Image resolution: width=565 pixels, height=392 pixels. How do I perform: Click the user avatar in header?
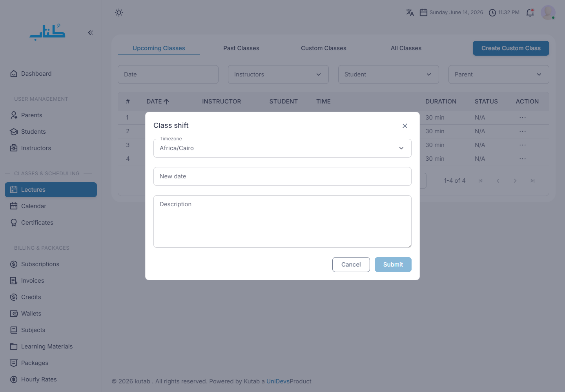click(x=548, y=13)
